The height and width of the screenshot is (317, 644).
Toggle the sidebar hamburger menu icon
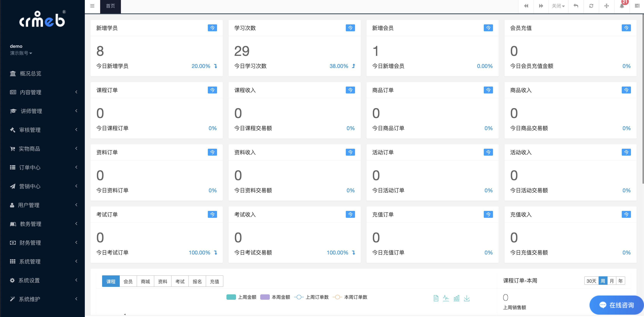(92, 6)
